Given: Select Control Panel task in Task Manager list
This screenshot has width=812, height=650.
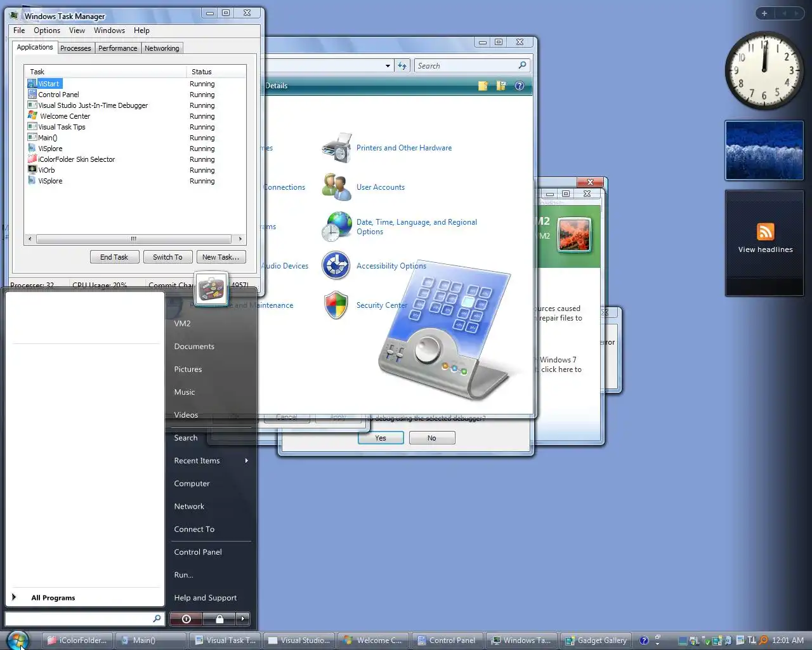Looking at the screenshot, I should pos(134,95).
